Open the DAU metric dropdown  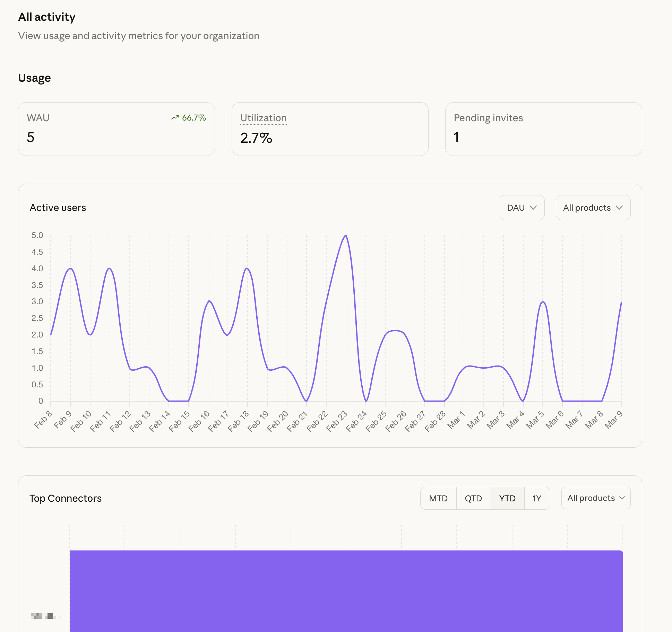tap(522, 208)
